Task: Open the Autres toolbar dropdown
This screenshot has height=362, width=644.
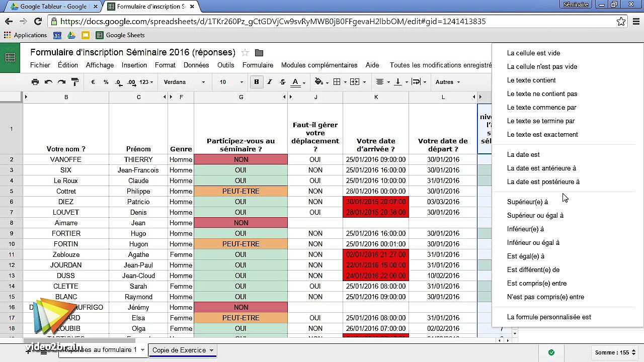Action: tap(447, 82)
